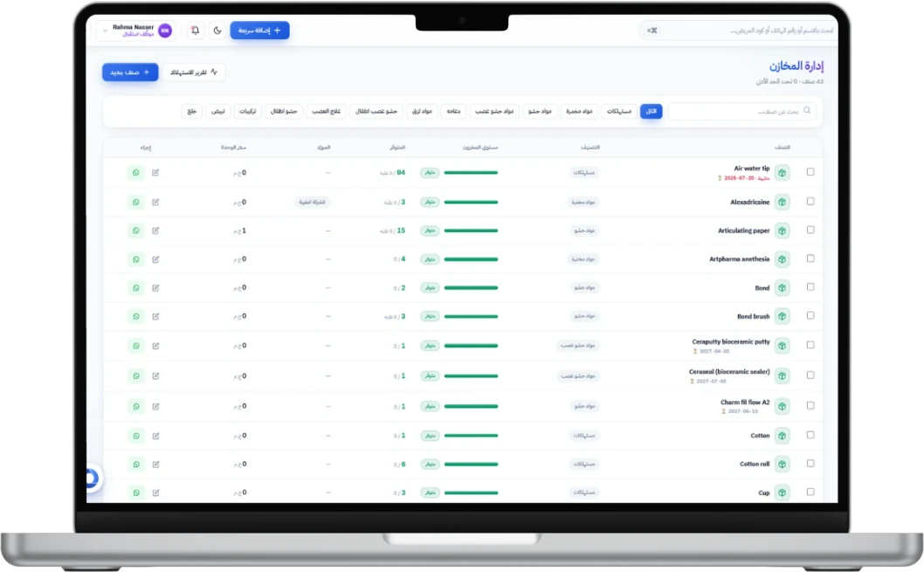Edit the Cotton item
Viewport: 924px width, 572px height.
tap(155, 436)
